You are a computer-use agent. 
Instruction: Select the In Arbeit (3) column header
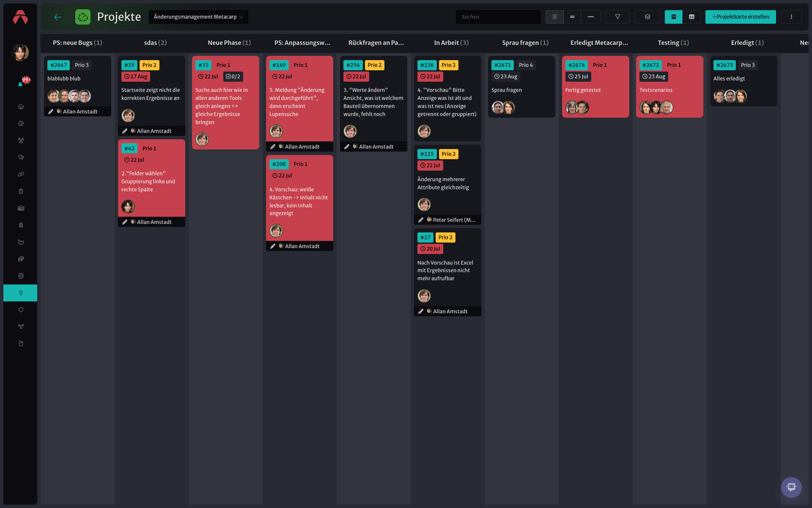coord(451,43)
